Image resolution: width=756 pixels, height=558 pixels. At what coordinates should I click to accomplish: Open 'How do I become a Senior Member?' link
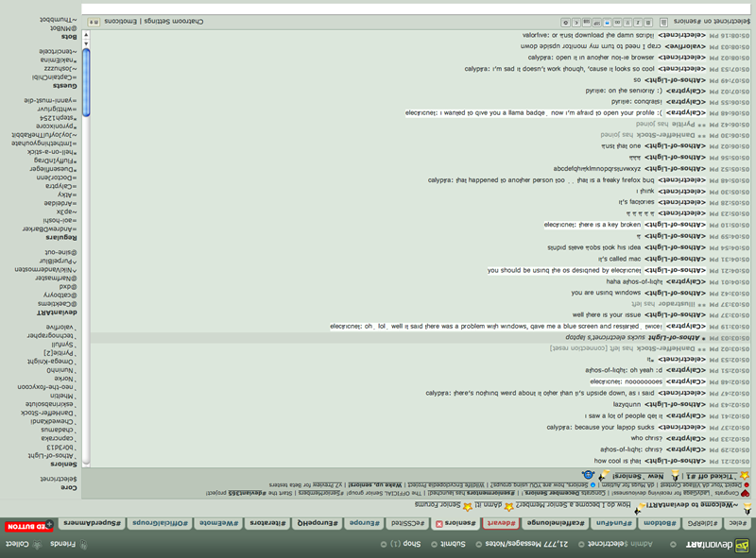coord(573,505)
